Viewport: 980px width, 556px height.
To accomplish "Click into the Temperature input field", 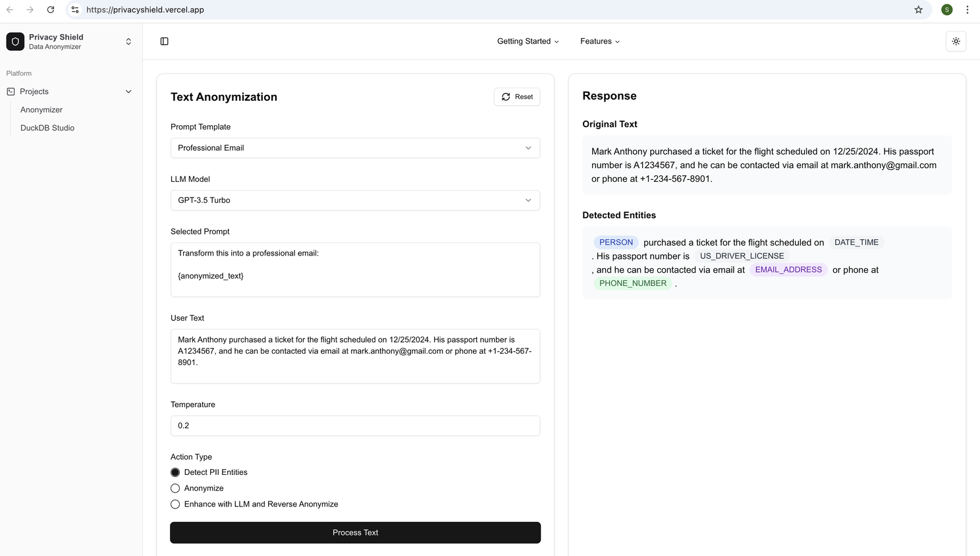I will coord(355,426).
